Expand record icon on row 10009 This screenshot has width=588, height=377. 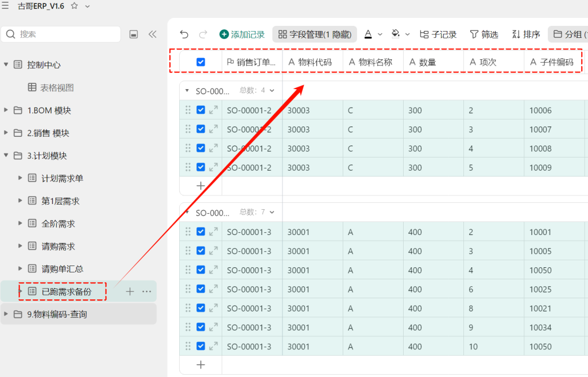(214, 167)
